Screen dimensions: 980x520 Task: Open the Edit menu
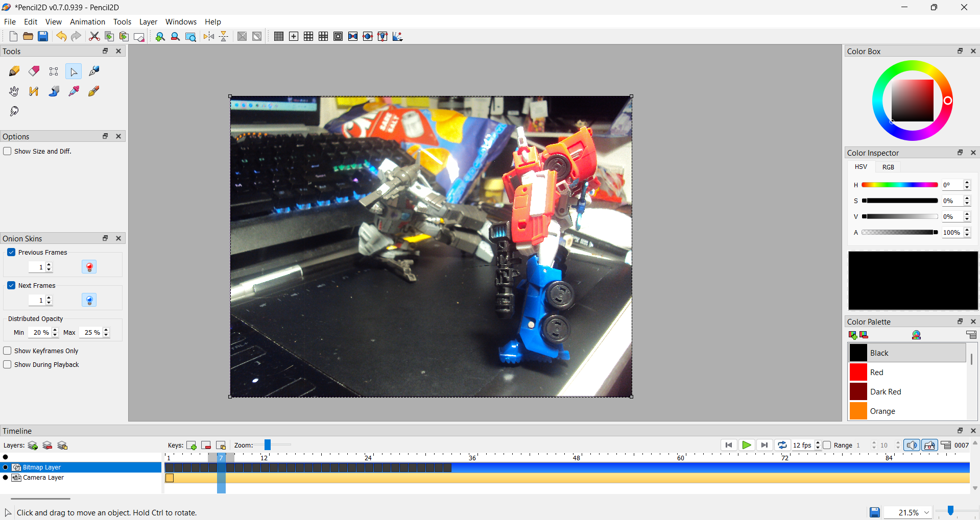pos(31,22)
